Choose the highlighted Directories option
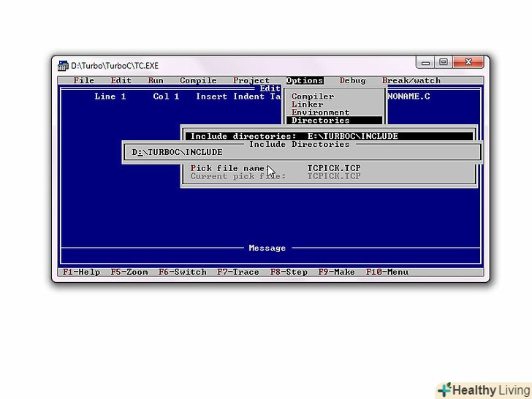Image resolution: width=532 pixels, height=399 pixels. tap(320, 121)
